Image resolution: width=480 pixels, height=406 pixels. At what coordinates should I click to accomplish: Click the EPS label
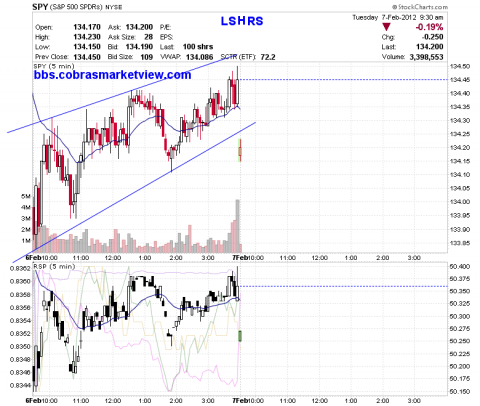tap(166, 37)
